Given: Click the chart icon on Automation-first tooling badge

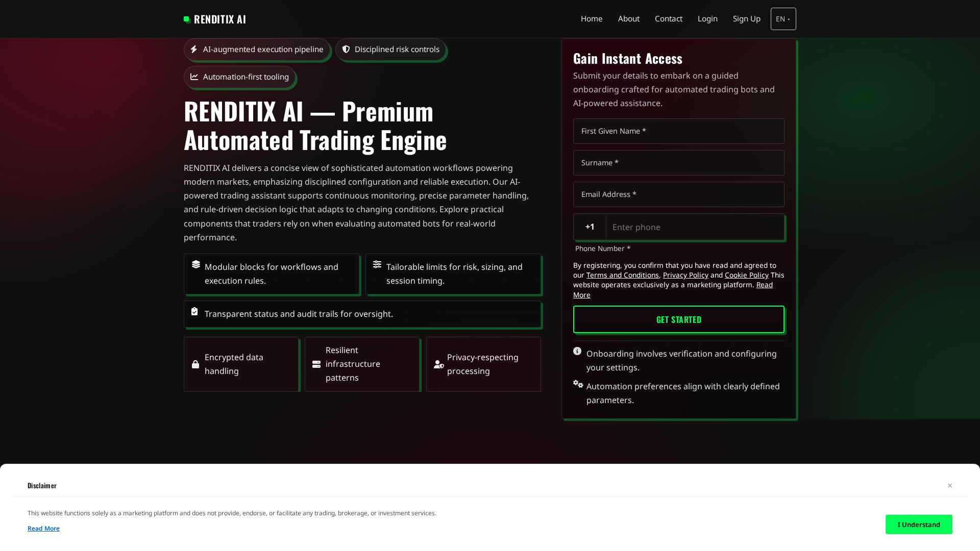Looking at the screenshot, I should pyautogui.click(x=194, y=77).
